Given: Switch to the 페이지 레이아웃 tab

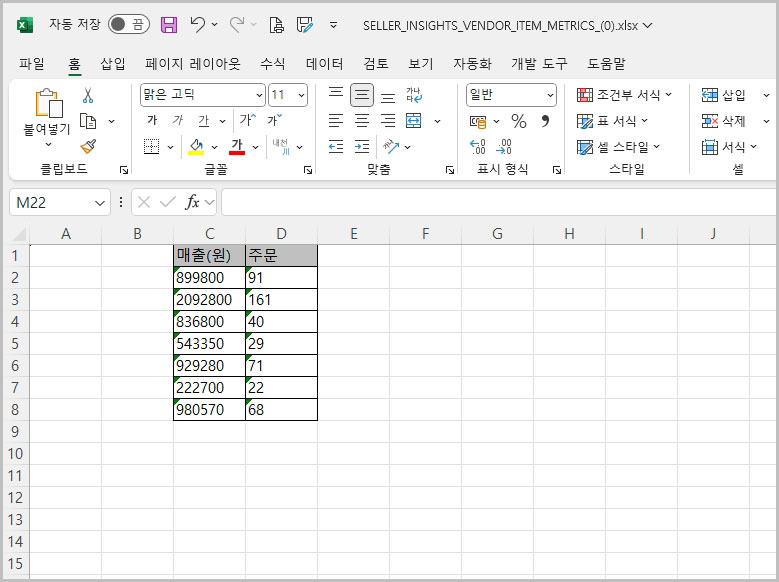Looking at the screenshot, I should click(193, 64).
